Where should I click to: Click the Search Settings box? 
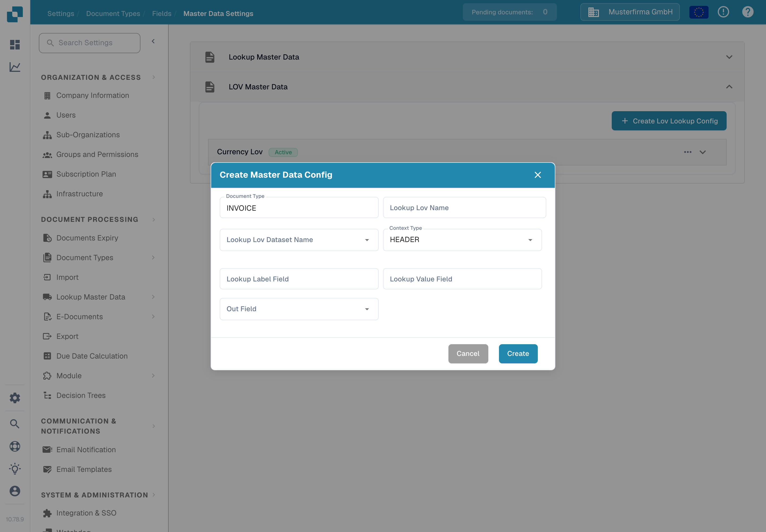(x=89, y=43)
